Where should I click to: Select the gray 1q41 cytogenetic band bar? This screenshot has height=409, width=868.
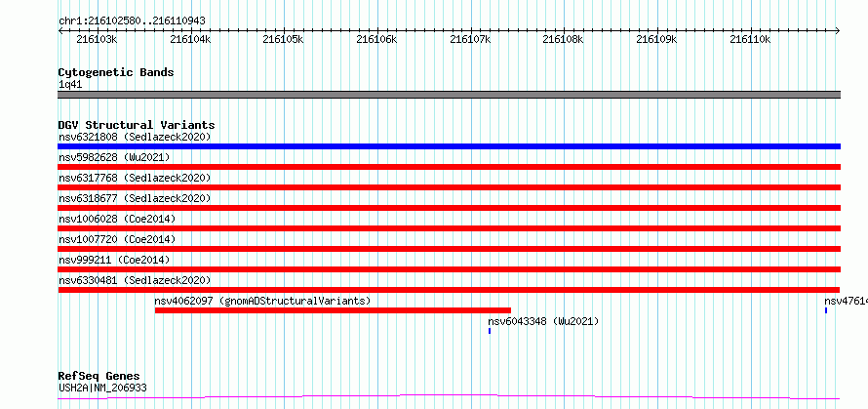tap(449, 95)
